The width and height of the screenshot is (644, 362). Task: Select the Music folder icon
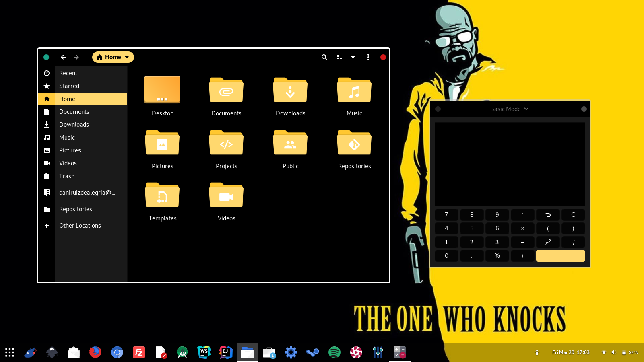pyautogui.click(x=354, y=90)
